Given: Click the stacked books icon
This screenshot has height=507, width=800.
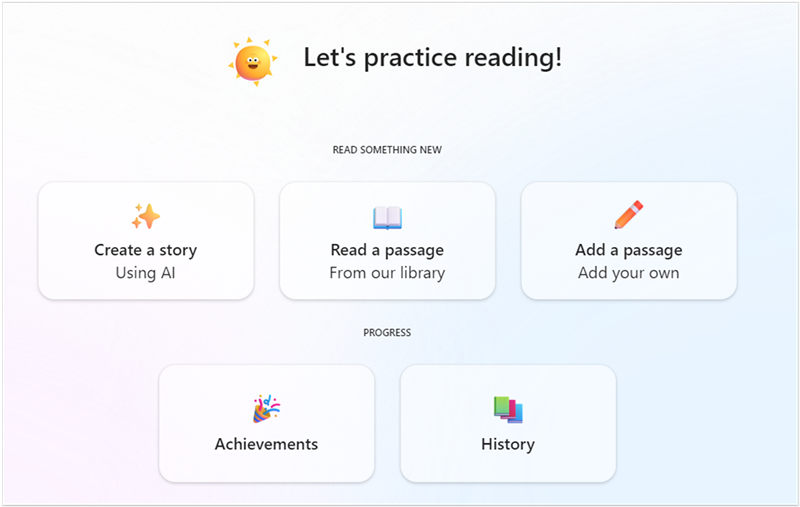Looking at the screenshot, I should [x=508, y=408].
